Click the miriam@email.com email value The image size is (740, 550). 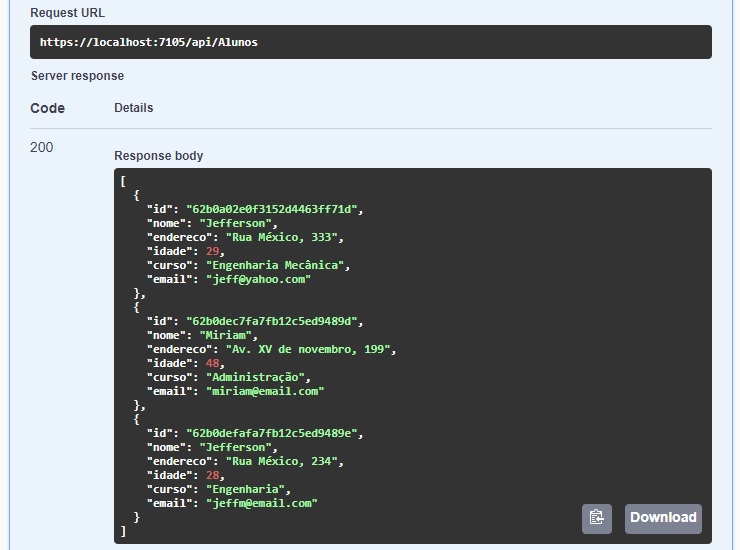264,392
